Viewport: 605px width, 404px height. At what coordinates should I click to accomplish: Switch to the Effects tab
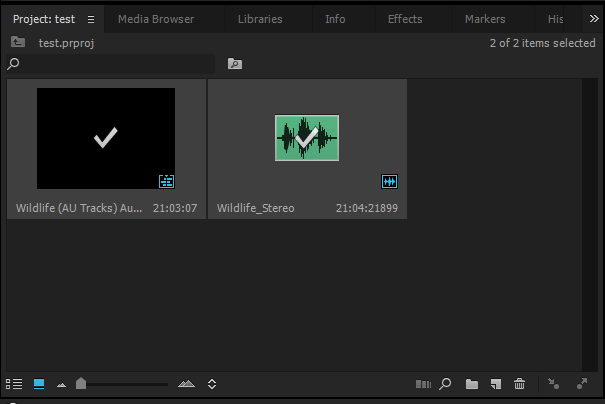[x=405, y=19]
